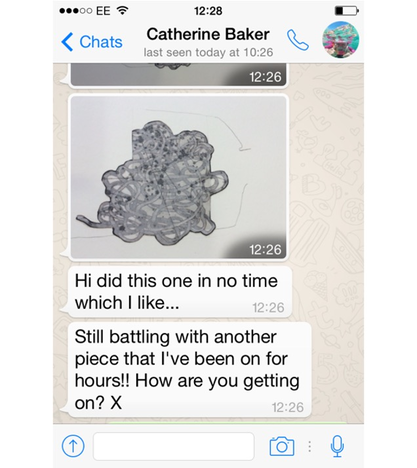Screen dimensions: 417x468
Task: Tap the camera icon
Action: pyautogui.click(x=282, y=446)
